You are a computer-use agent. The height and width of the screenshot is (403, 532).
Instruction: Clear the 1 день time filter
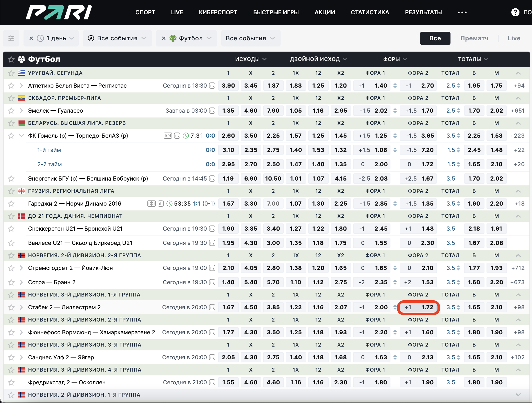[31, 38]
